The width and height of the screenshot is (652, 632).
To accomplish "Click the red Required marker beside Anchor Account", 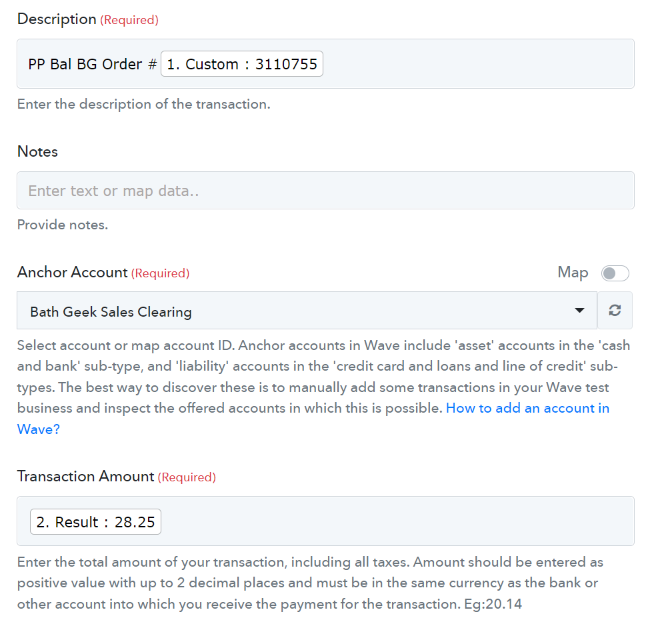I will pos(161,273).
